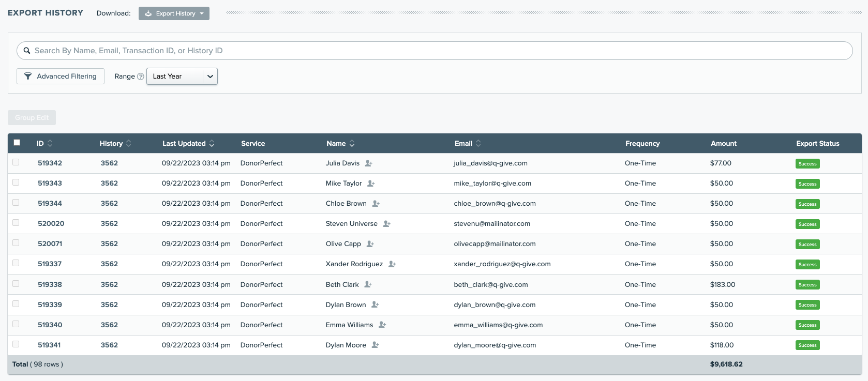Screen dimensions: 868x381
Task: Open transaction ID 519342
Action: (x=50, y=163)
